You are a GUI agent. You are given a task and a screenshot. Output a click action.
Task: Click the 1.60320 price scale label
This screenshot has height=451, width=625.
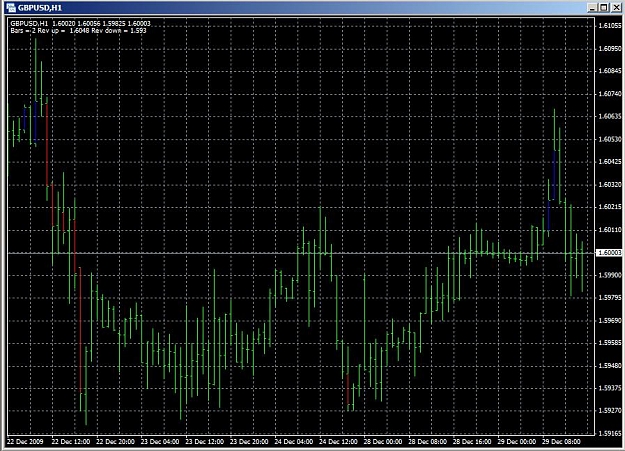pos(610,185)
